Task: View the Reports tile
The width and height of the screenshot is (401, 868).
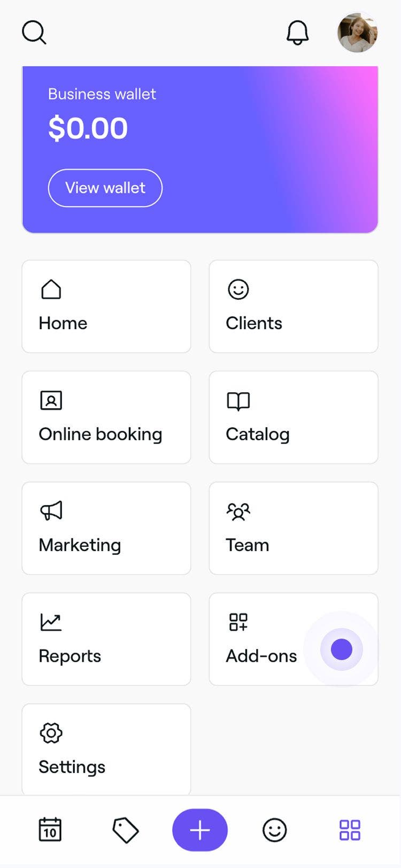Action: click(106, 639)
